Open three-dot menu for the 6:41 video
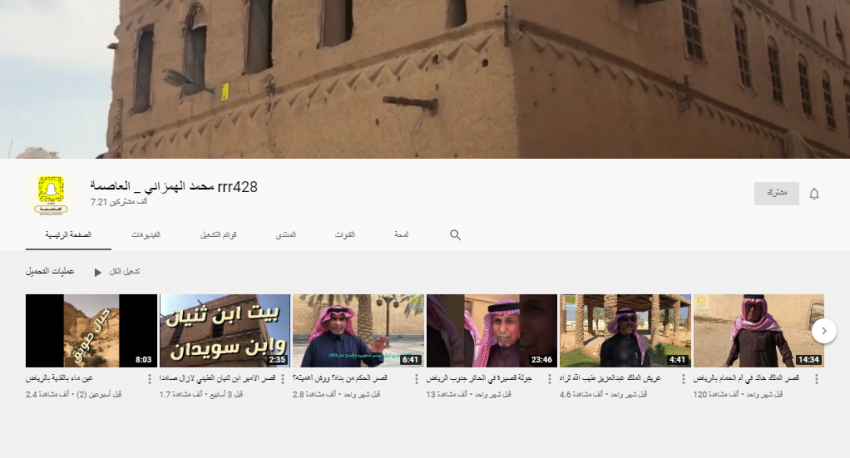 (x=417, y=380)
